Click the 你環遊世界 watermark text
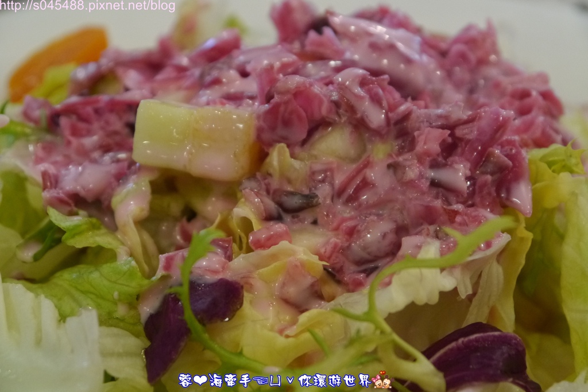 coord(334,381)
